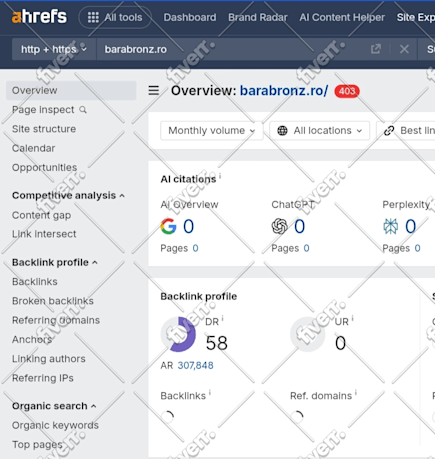Viewport: 435px width, 459px height.
Task: Open Calendar in sidebar
Action: [33, 148]
